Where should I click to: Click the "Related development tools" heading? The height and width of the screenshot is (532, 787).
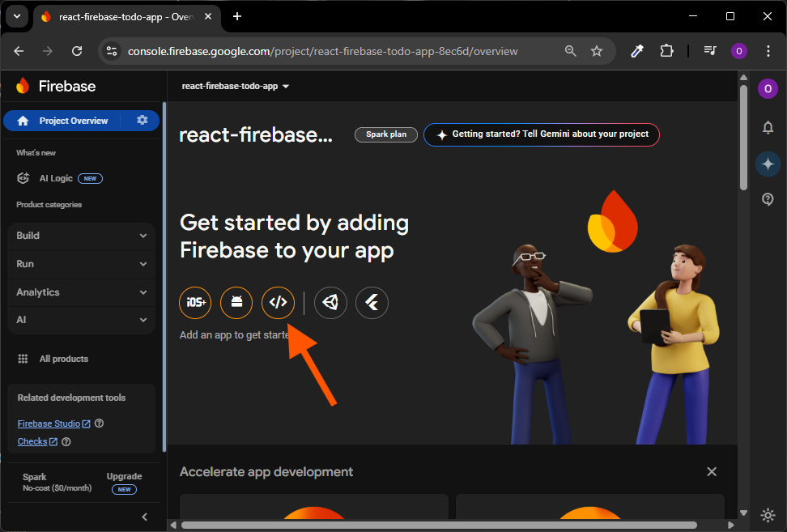pos(71,398)
